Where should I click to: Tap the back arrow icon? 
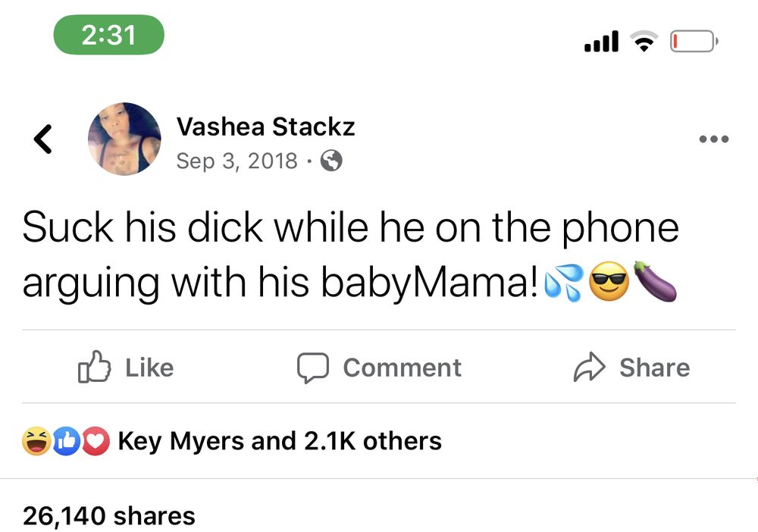[x=42, y=139]
